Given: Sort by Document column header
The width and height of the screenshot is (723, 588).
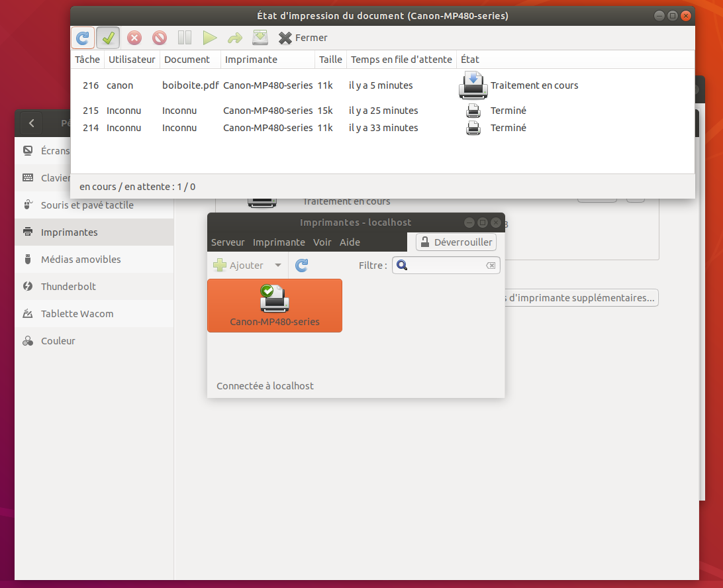Looking at the screenshot, I should [190, 60].
